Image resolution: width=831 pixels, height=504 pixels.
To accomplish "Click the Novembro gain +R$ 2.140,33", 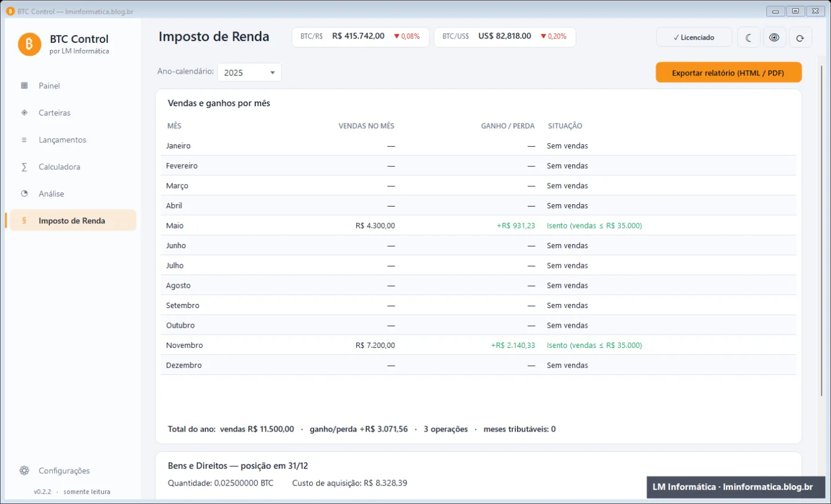I will [x=513, y=345].
